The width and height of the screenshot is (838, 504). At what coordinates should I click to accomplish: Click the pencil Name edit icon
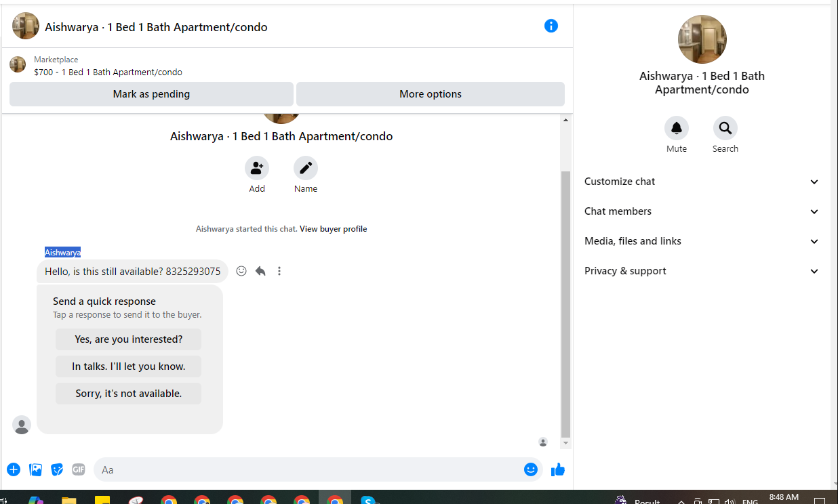(x=306, y=167)
